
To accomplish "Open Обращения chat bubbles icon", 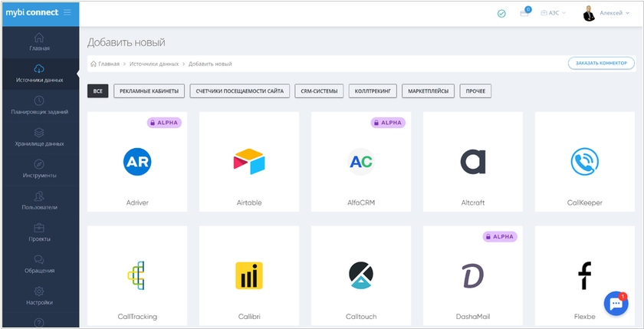I will click(x=39, y=259).
